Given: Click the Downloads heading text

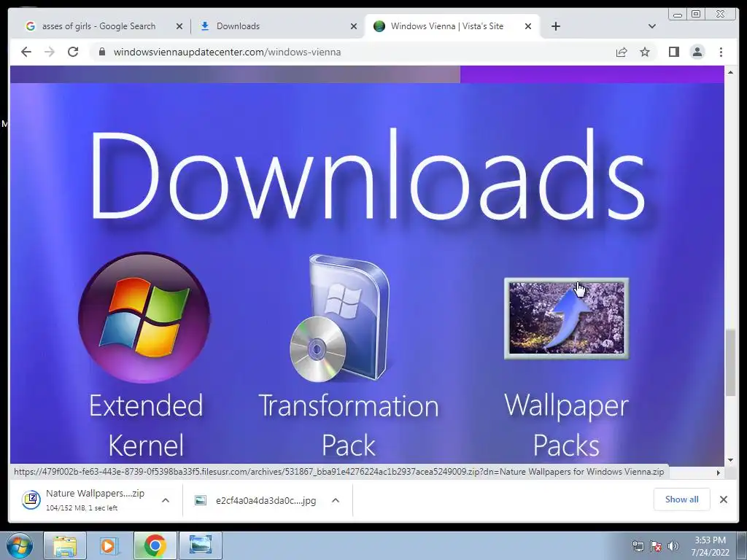Looking at the screenshot, I should (368, 174).
